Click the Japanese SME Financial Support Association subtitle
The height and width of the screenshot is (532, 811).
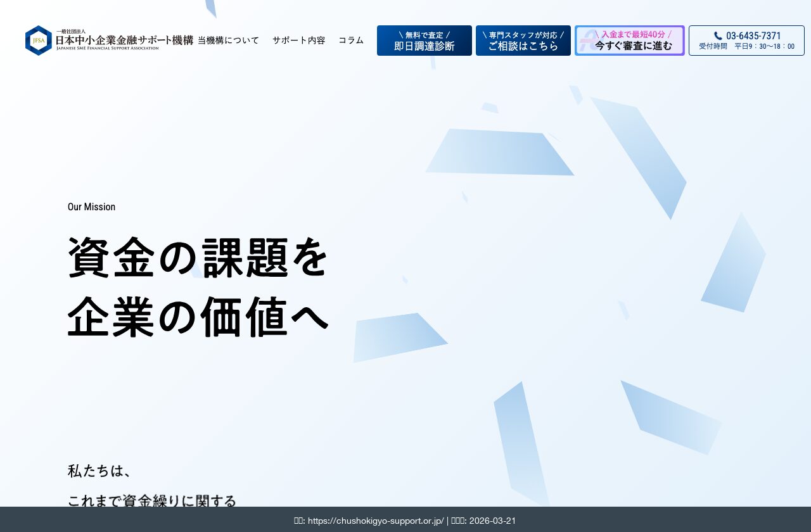pyautogui.click(x=106, y=47)
